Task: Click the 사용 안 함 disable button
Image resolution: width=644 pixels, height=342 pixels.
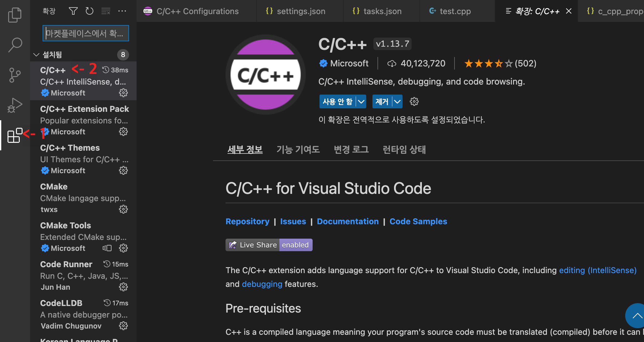Action: click(x=338, y=101)
